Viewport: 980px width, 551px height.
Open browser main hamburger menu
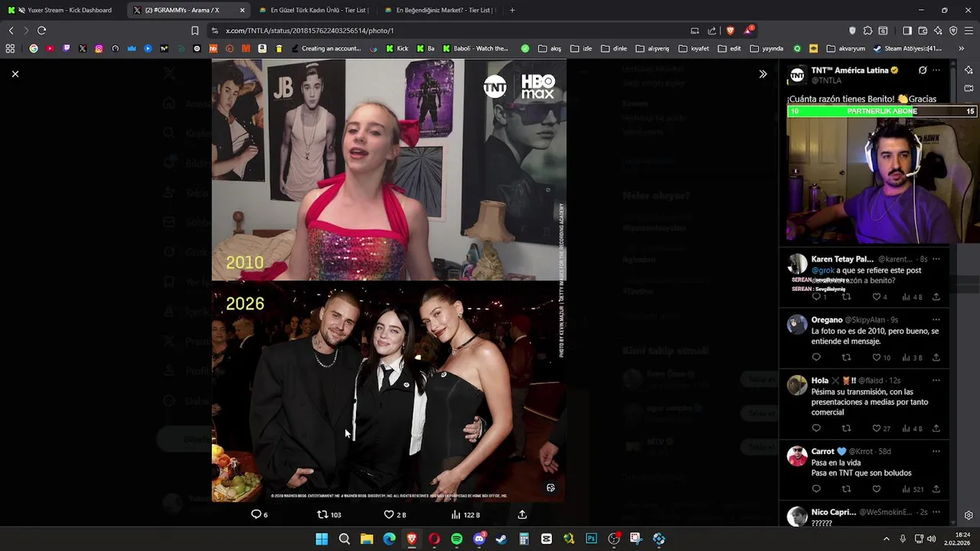click(969, 31)
